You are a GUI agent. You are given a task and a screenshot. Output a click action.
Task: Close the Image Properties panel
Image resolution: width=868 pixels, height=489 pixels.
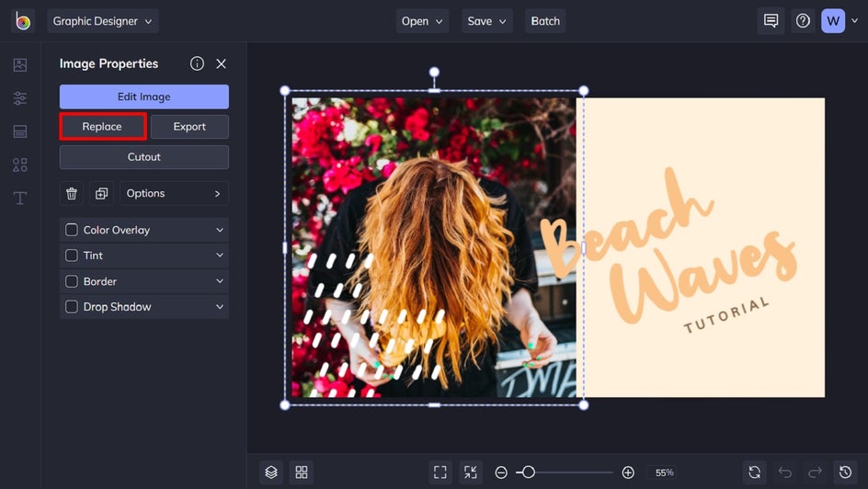(221, 63)
